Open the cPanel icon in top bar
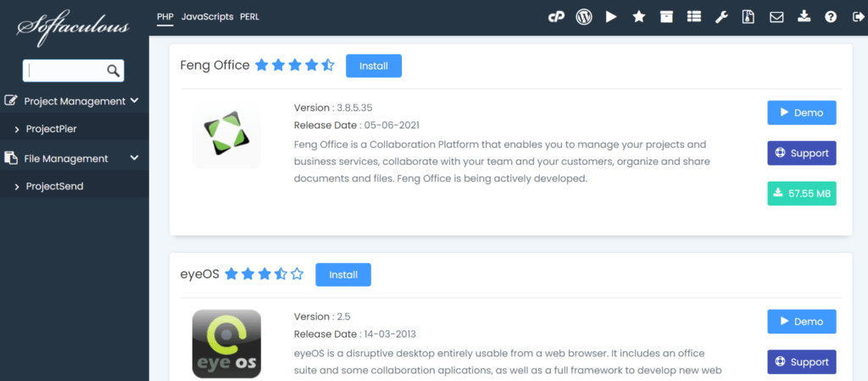The image size is (868, 381). [556, 17]
